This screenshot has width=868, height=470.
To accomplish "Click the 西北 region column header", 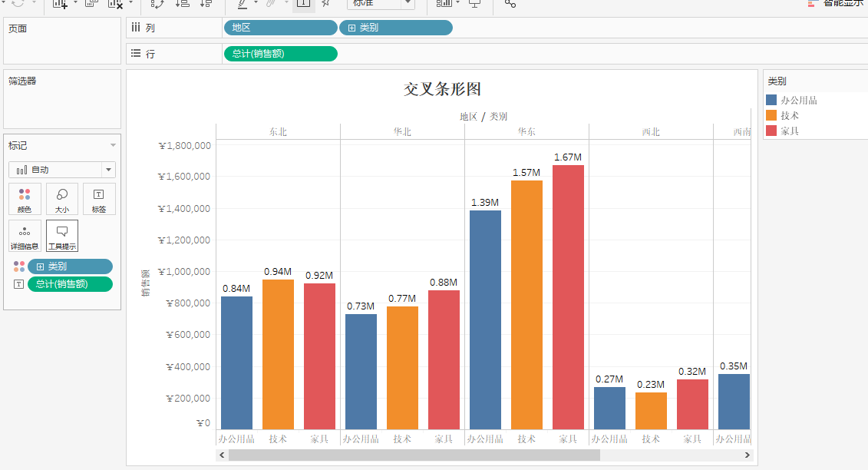I will [651, 132].
